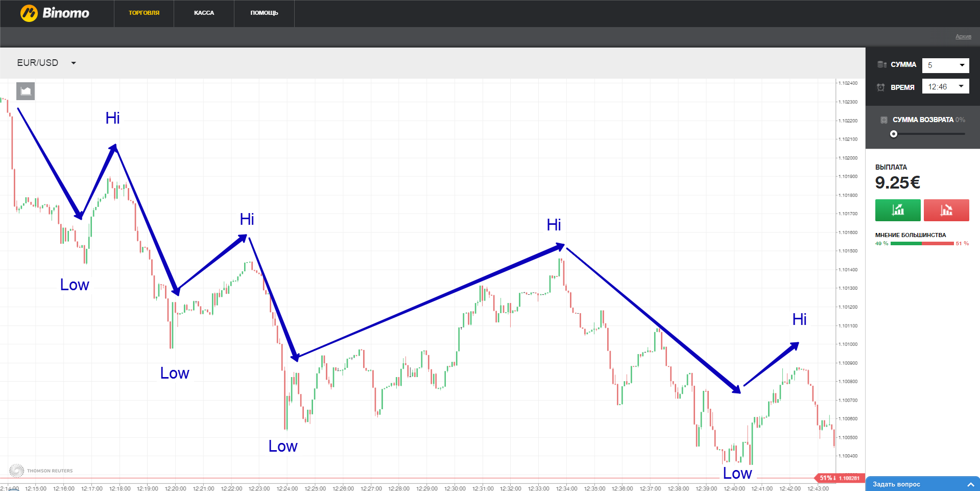Open the EUR/USD asset dropdown
The image size is (980, 491).
click(x=46, y=63)
